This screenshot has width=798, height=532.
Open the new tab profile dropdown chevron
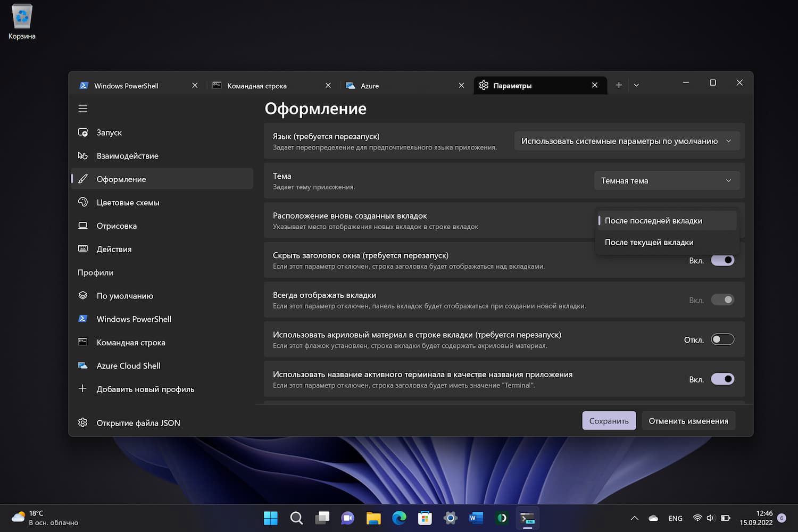pos(636,85)
